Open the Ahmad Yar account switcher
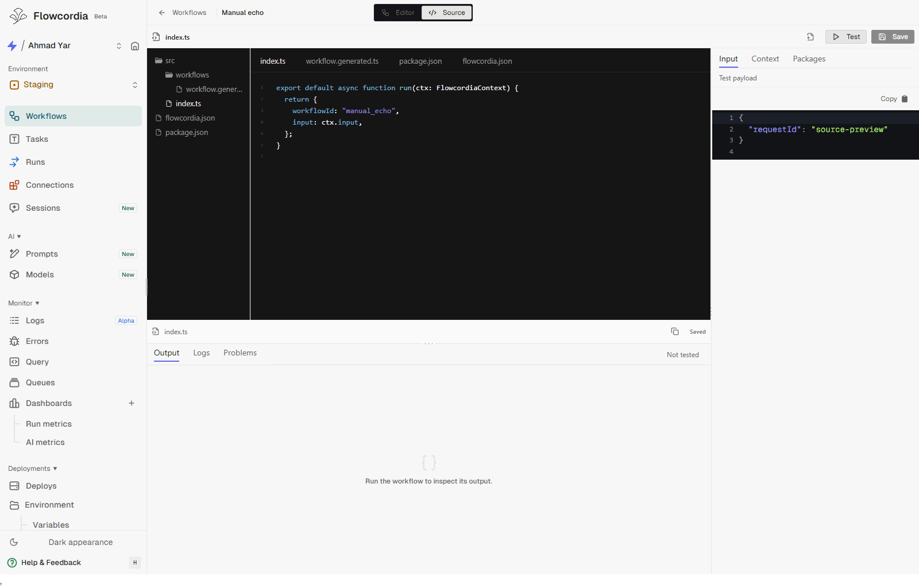Image resolution: width=919 pixels, height=588 pixels. pyautogui.click(x=66, y=46)
